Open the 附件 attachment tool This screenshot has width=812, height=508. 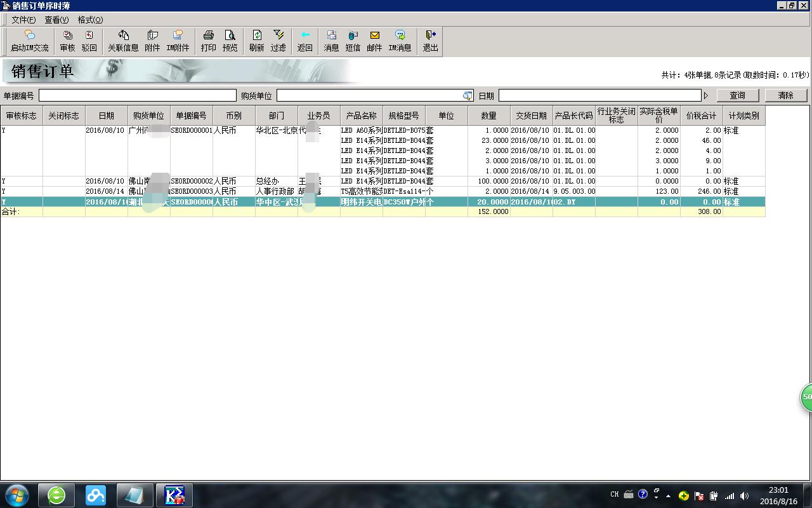[x=152, y=41]
